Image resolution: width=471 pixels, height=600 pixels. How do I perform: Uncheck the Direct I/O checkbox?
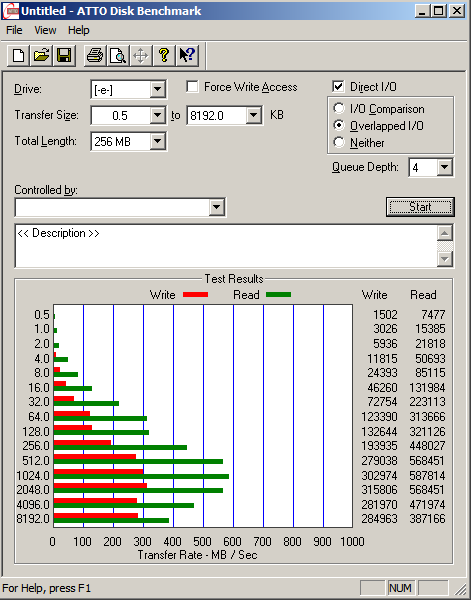pos(338,86)
